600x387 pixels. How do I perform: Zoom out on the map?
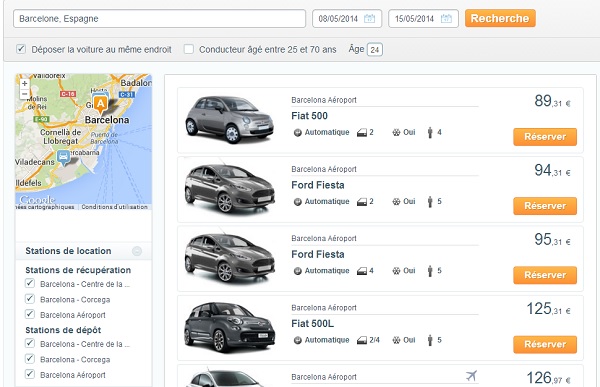[x=24, y=94]
